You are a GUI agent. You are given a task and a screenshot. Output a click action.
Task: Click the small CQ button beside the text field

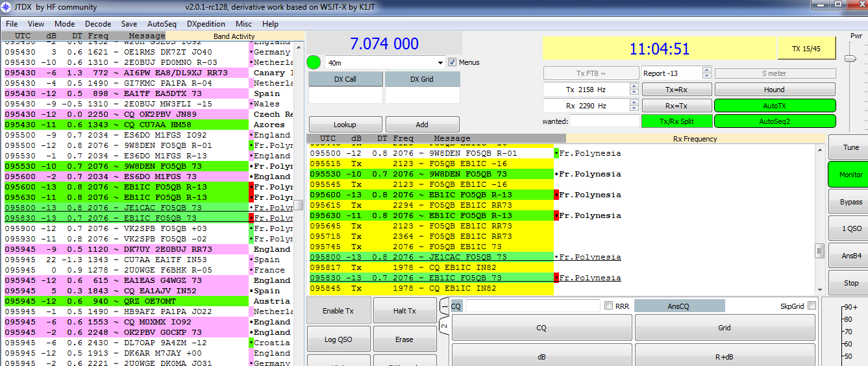tap(456, 306)
